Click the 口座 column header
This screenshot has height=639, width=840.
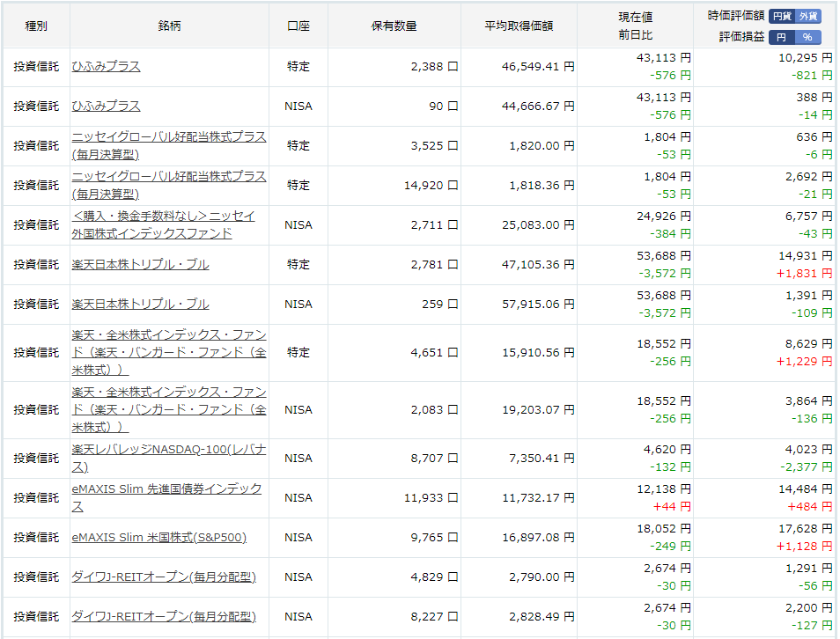point(298,26)
